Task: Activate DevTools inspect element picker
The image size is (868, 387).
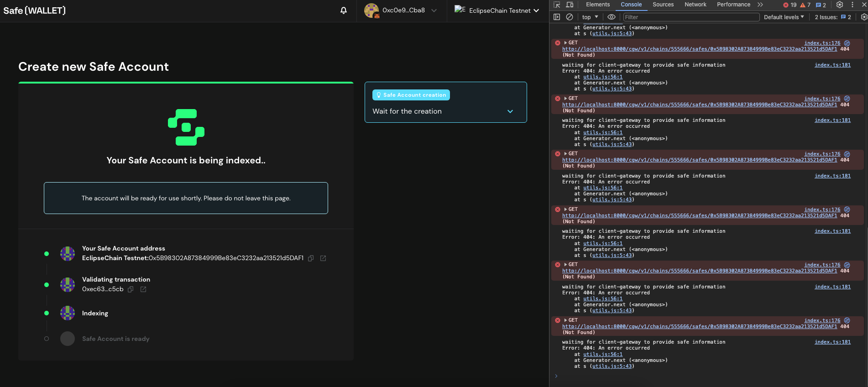Action: 557,5
